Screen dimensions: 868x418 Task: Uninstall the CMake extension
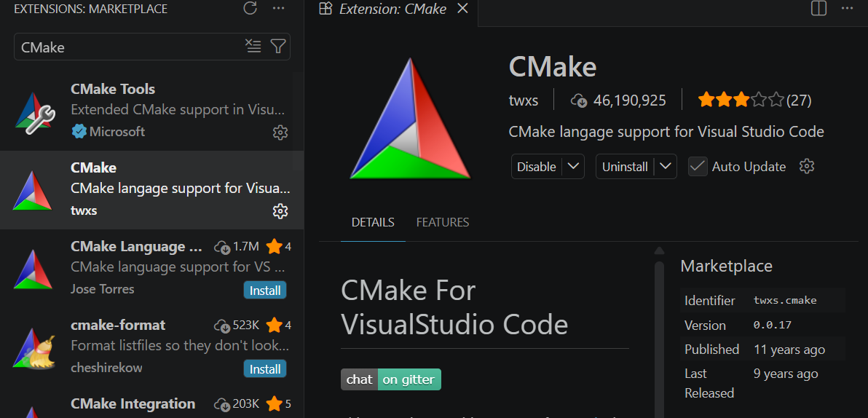click(625, 167)
